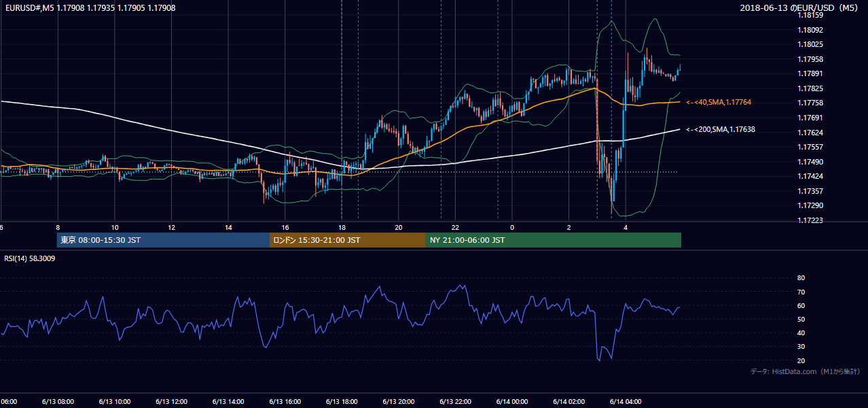The width and height of the screenshot is (868, 408).
Task: Click price axis value 1.17357
Action: 810,191
